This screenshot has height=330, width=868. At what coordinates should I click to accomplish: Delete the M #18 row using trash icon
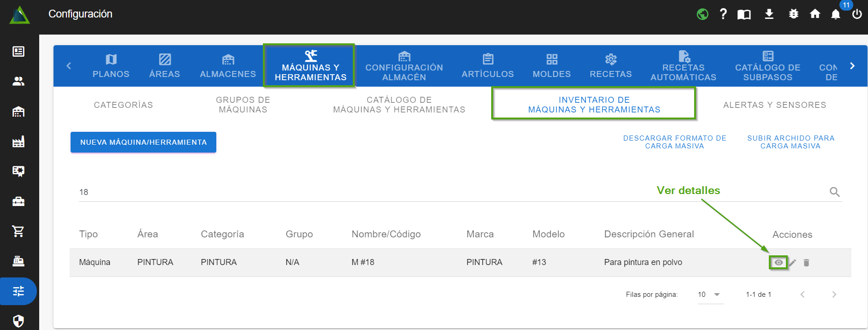806,263
